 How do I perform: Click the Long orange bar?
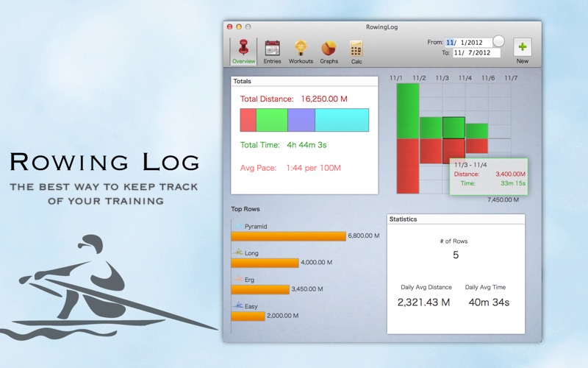265,263
